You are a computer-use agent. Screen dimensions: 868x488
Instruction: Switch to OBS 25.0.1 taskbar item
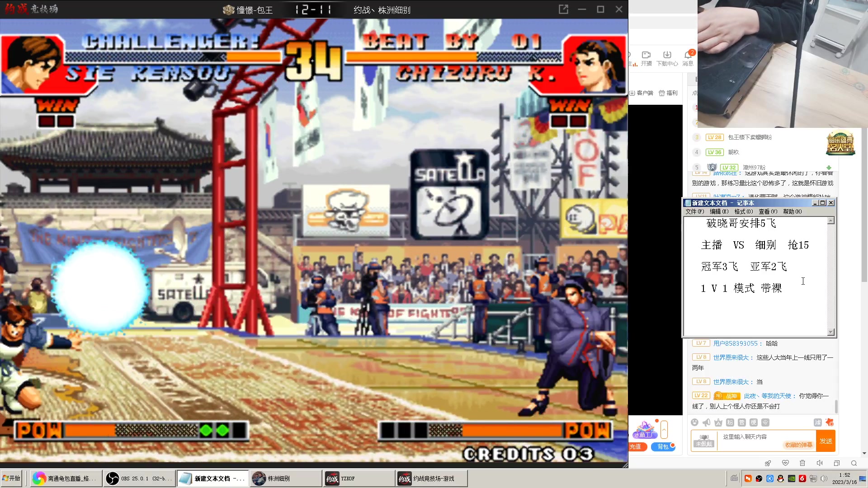point(139,478)
